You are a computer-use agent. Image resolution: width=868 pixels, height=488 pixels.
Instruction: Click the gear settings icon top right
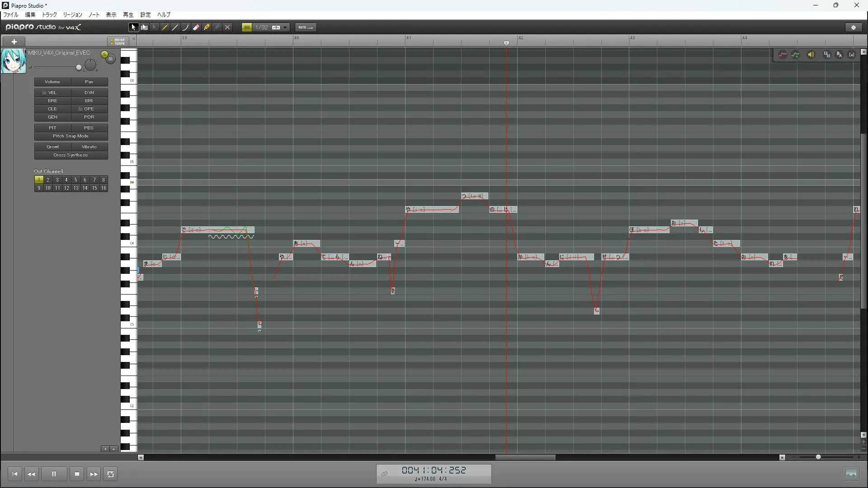pyautogui.click(x=854, y=28)
